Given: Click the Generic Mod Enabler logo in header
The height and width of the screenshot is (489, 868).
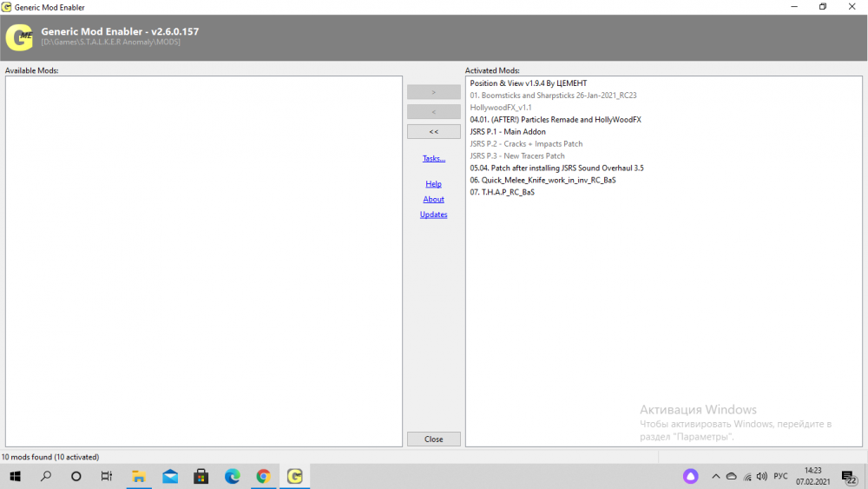Looking at the screenshot, I should 19,37.
